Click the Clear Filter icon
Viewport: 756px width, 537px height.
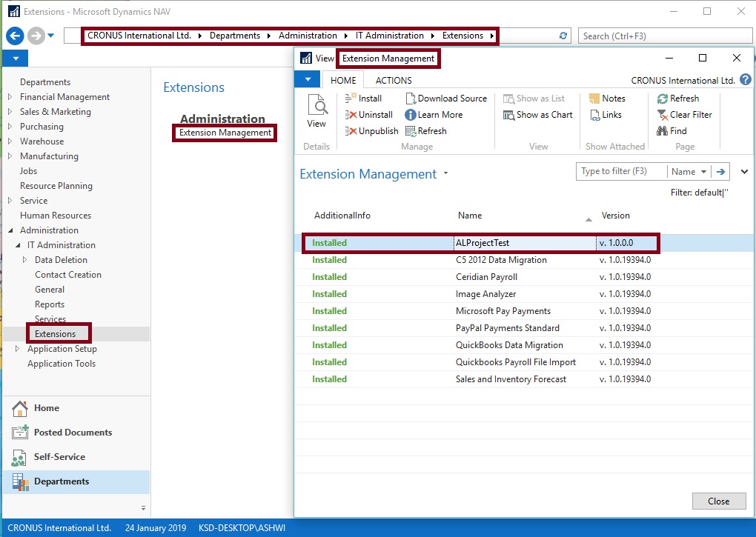pyautogui.click(x=663, y=115)
